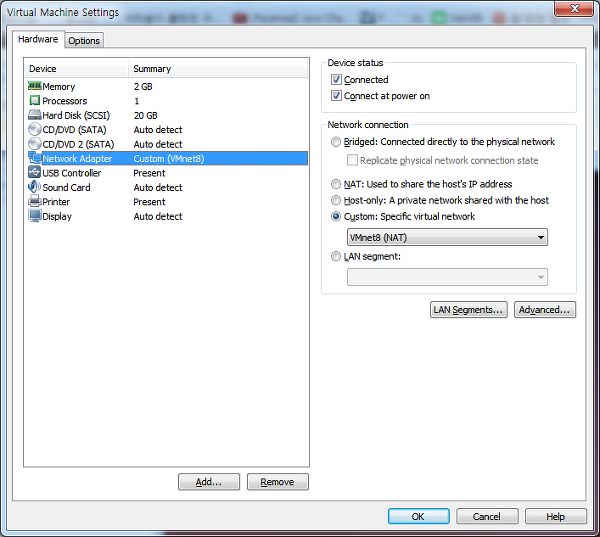Click the Device column header
This screenshot has height=537, width=600.
pyautogui.click(x=77, y=69)
